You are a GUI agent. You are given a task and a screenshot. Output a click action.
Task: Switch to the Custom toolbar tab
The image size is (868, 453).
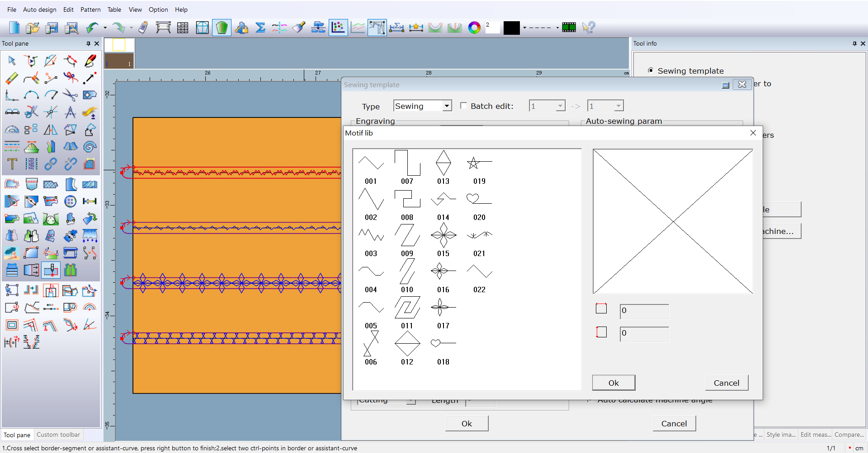point(58,434)
